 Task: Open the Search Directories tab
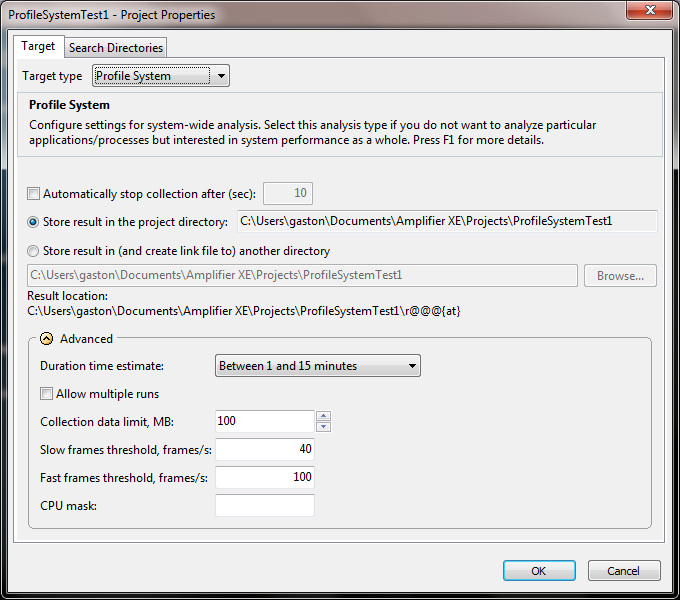tap(116, 48)
